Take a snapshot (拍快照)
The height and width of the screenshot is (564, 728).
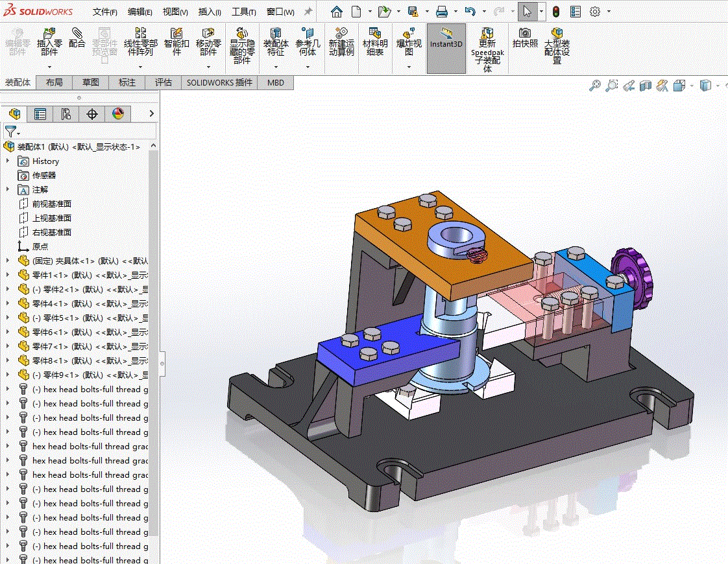525,38
